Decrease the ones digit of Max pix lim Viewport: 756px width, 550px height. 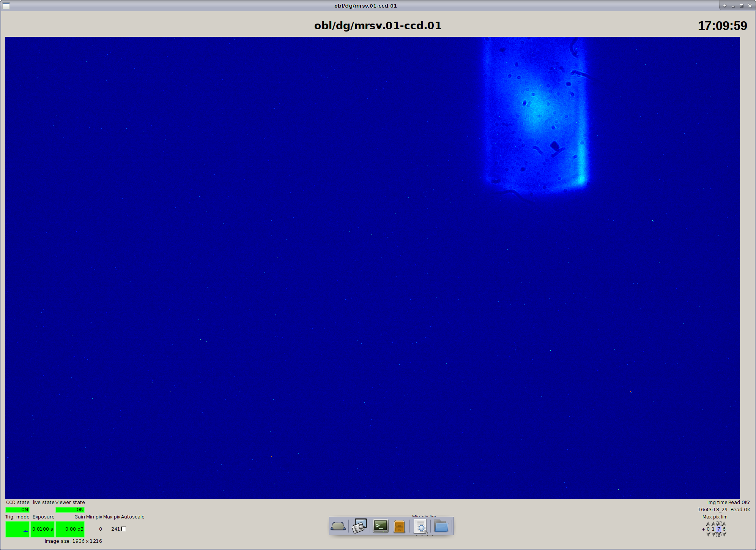click(724, 534)
